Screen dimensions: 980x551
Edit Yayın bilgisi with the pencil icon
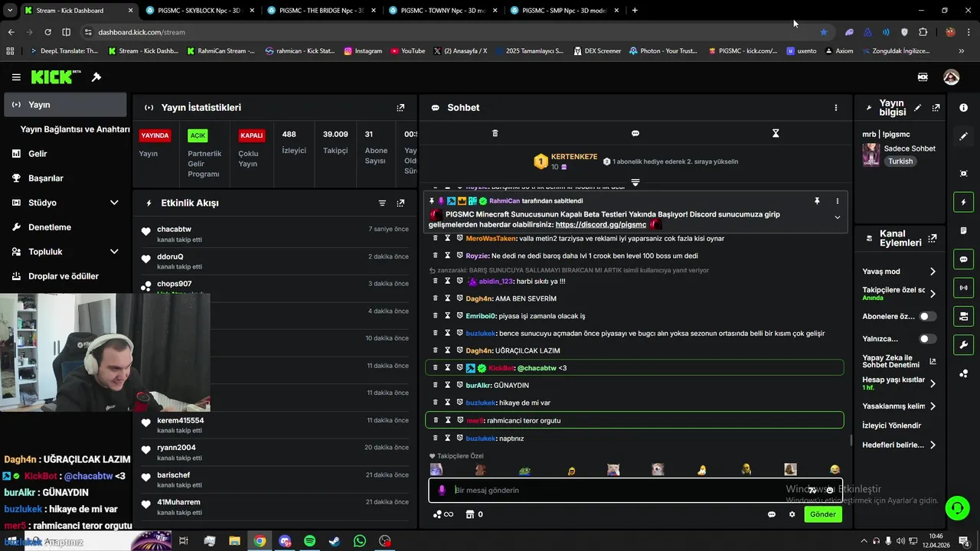[x=917, y=108]
